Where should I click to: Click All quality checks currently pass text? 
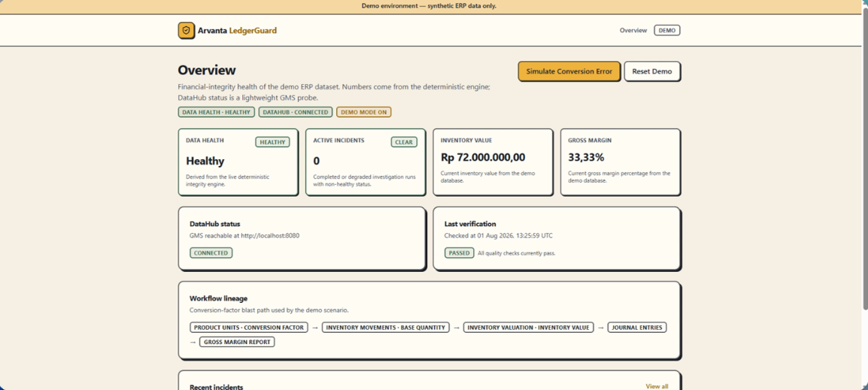pos(516,252)
